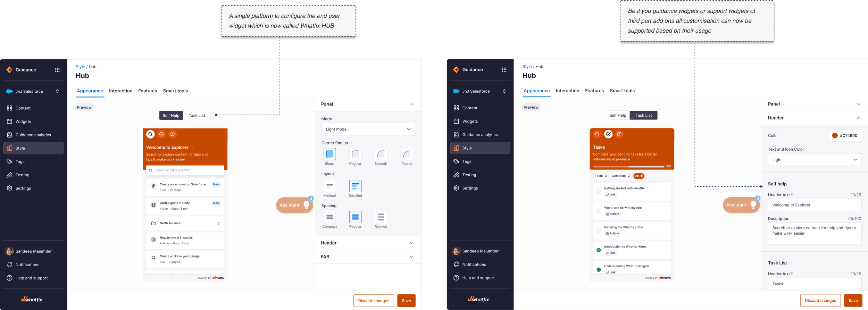Click the chat icon in the Self Help widget preview
Screen dimensions: 868x310
click(173, 134)
